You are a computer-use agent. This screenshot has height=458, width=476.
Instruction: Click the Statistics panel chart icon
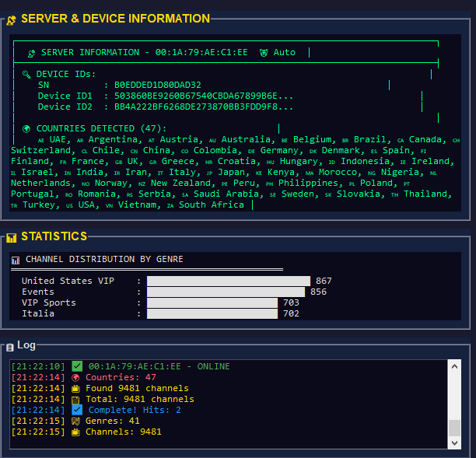(11, 238)
